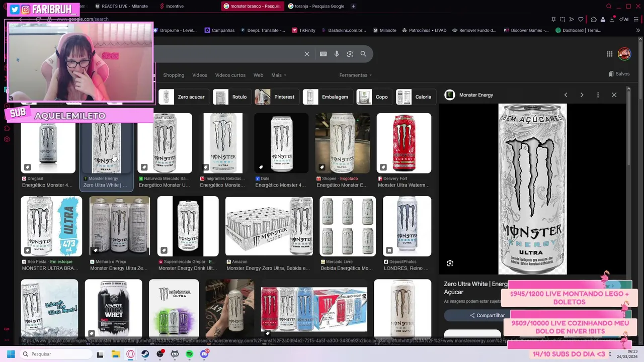The image size is (644, 362).
Task: Open File Explorer from the taskbar
Action: point(115,354)
